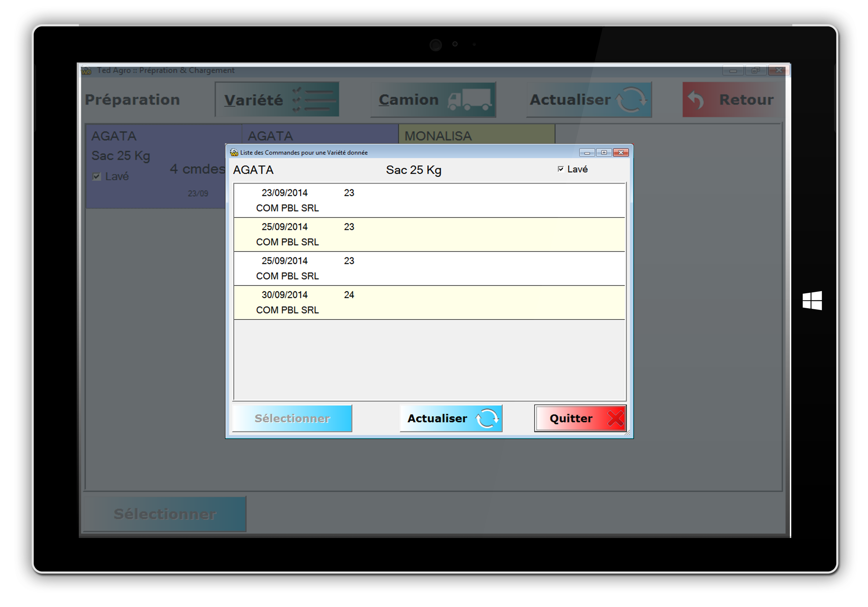
Task: Click the Windows logo on the tablet
Action: (x=812, y=301)
